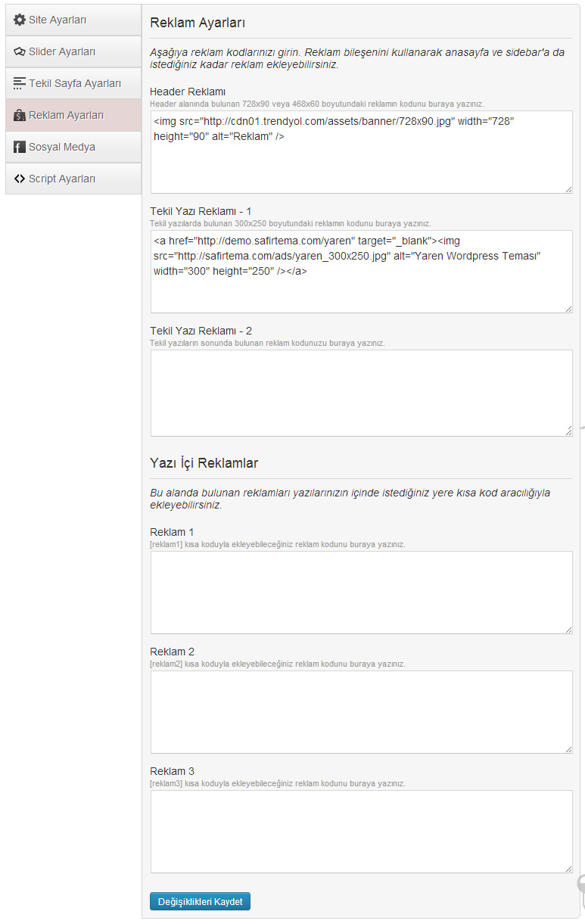The width and height of the screenshot is (585, 924).
Task: Click the Reklam 3 code textarea
Action: point(361,831)
